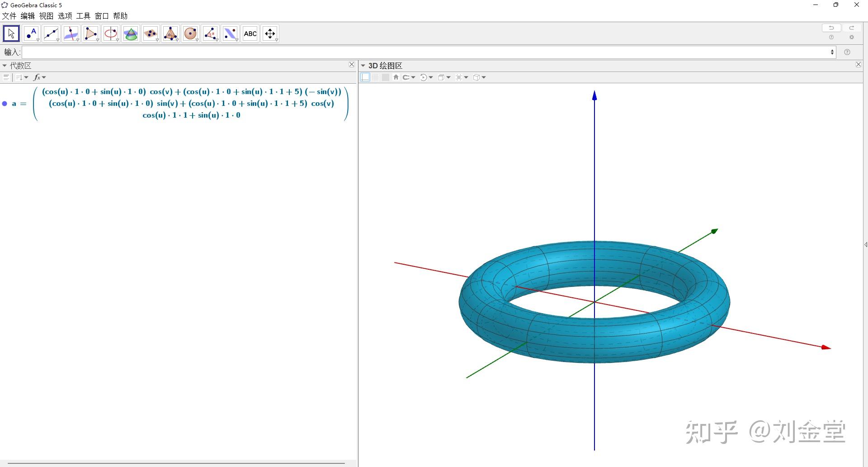Select the Line through two points tool
This screenshot has width=868, height=467.
coord(51,33)
